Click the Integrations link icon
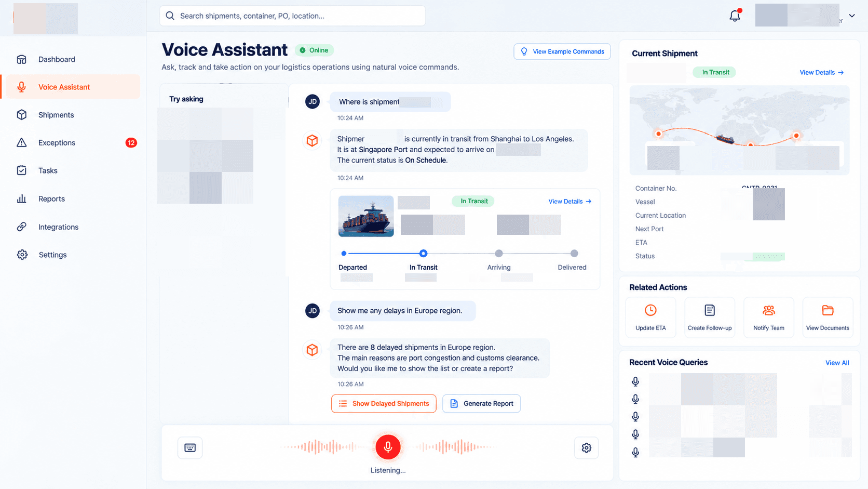The image size is (868, 489). click(21, 227)
